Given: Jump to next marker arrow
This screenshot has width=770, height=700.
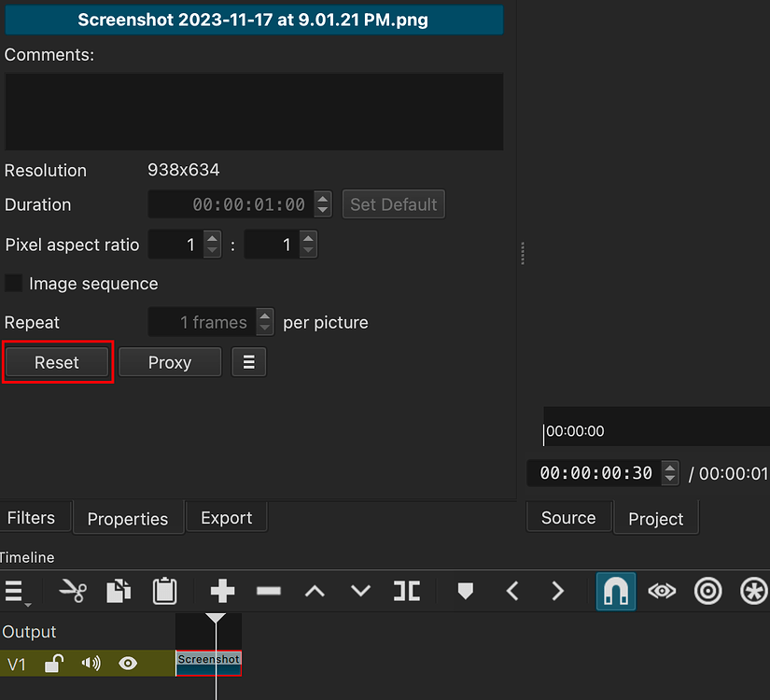Looking at the screenshot, I should click(557, 591).
